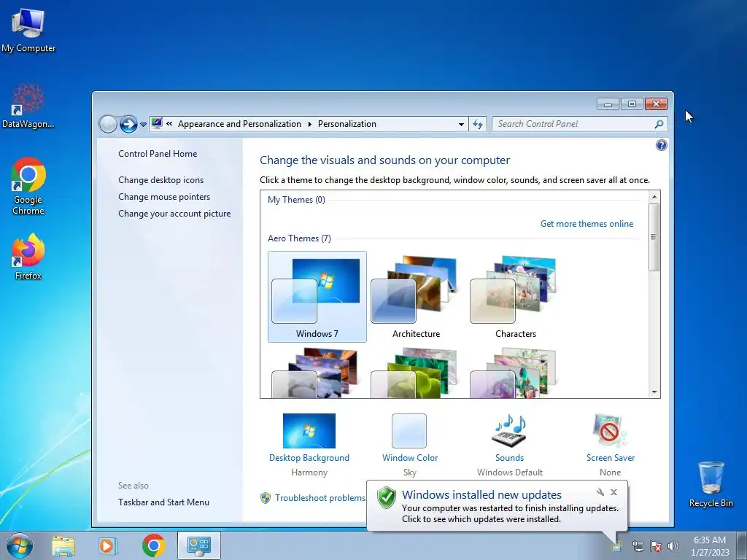Expand the double-chevron breadcrumb overflow
Screen dimensions: 747x560
(x=169, y=124)
